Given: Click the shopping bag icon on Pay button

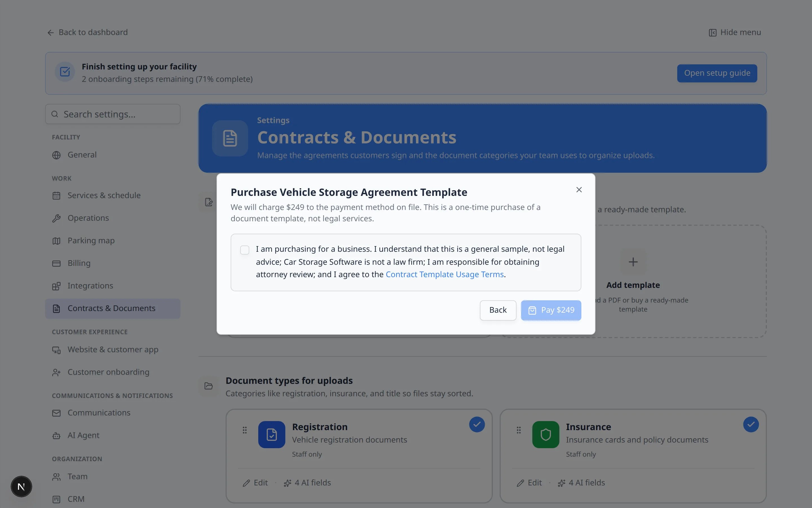Looking at the screenshot, I should click(532, 310).
